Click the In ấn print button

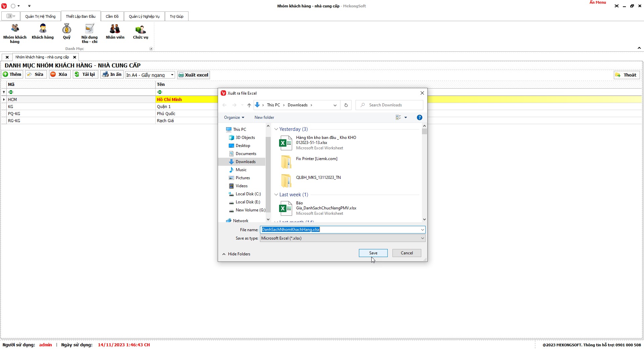pos(112,74)
